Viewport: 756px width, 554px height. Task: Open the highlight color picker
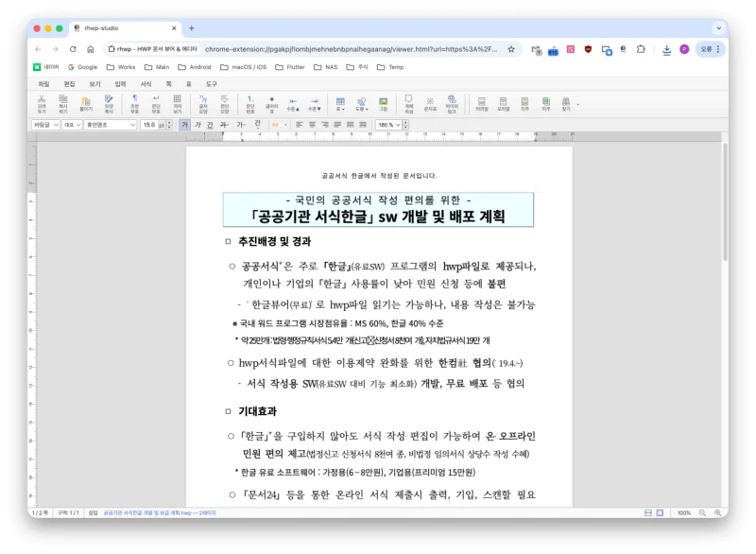279,125
